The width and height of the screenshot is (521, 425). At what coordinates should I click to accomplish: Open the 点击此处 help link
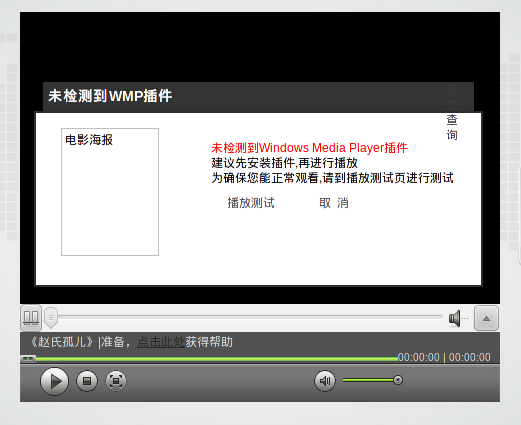(161, 342)
